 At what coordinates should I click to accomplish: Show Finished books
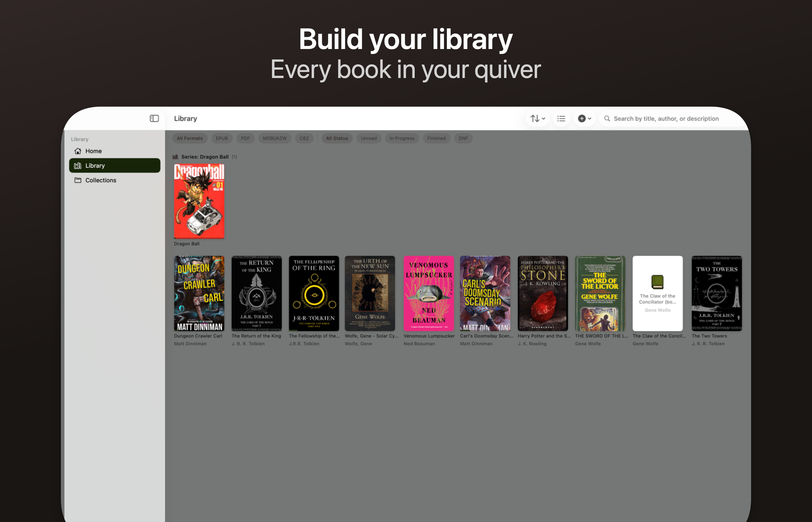click(436, 138)
